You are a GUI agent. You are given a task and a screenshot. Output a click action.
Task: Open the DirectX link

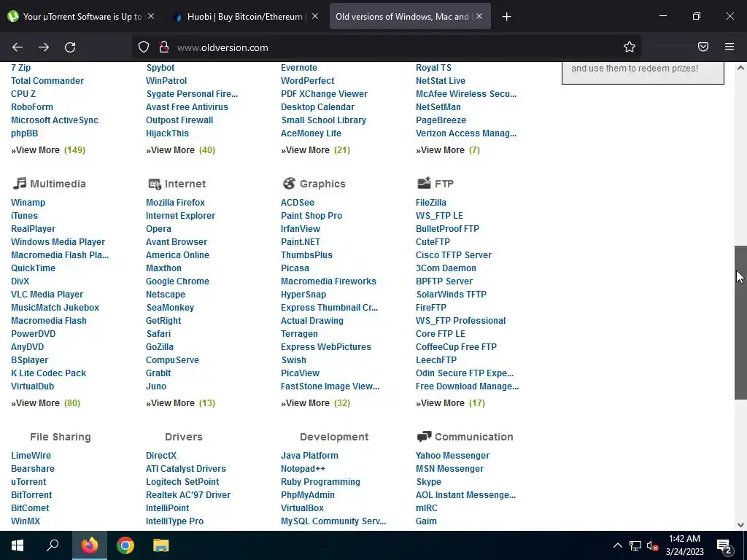(161, 455)
